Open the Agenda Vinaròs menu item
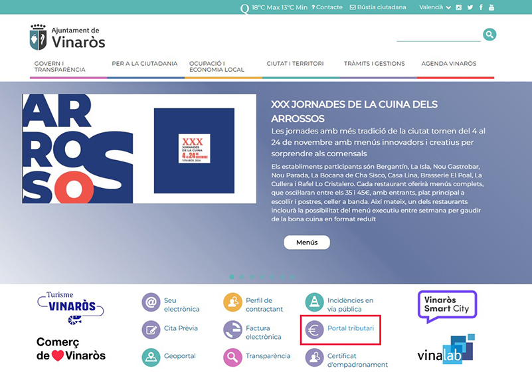532x392 pixels. [448, 64]
